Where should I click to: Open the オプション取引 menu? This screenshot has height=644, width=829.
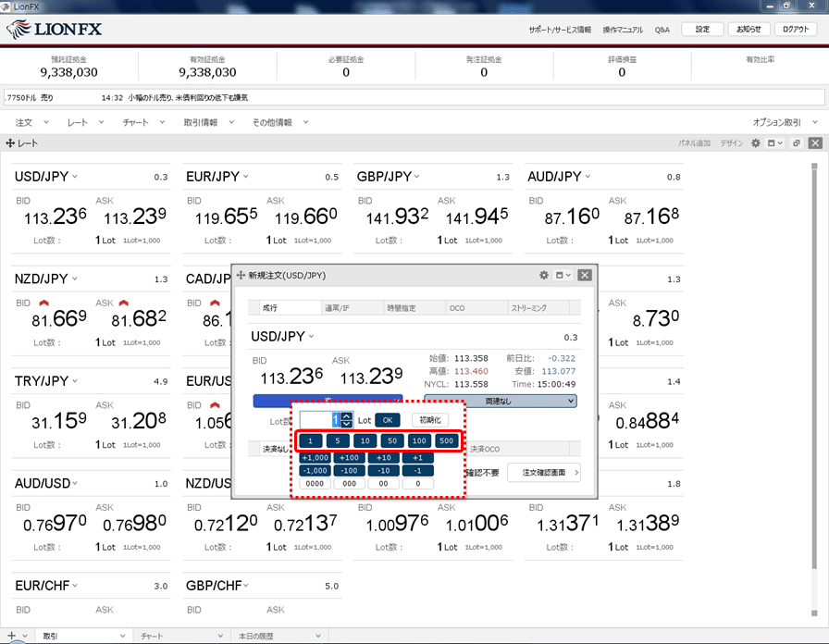(x=785, y=122)
